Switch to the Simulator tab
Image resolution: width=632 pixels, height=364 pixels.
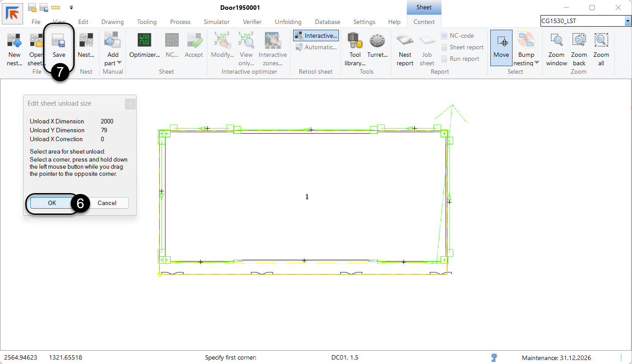216,22
